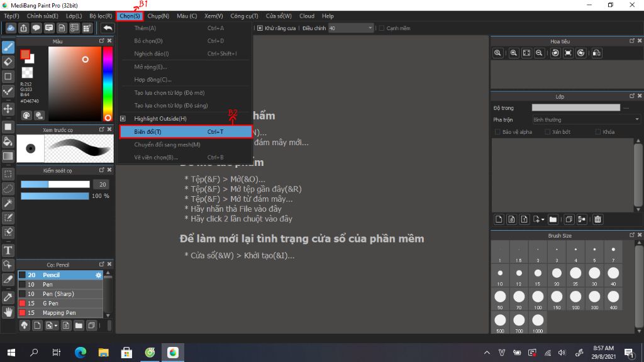Select the Pen (Sharp) brush
Viewport: 644px width, 362px height.
point(60,294)
